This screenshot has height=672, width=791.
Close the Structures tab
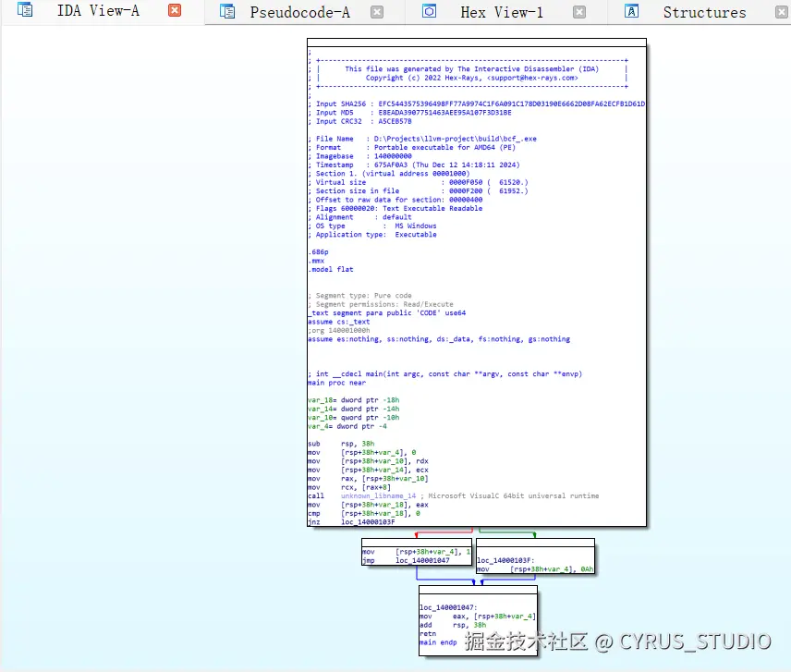point(782,12)
